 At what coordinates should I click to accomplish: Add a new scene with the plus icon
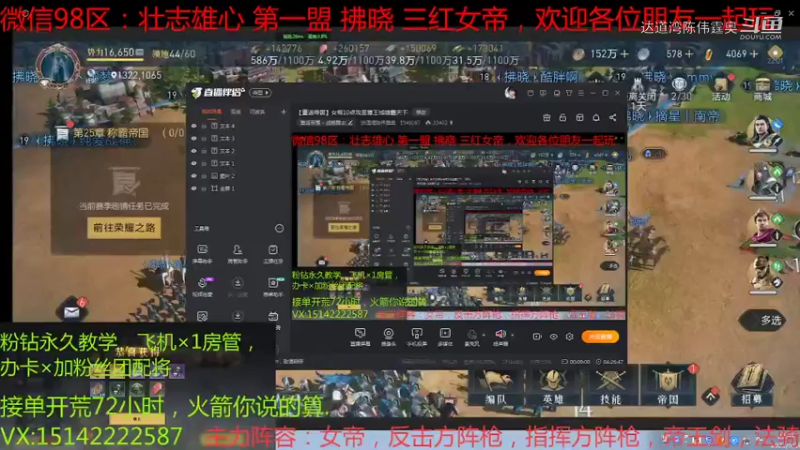[x=283, y=112]
